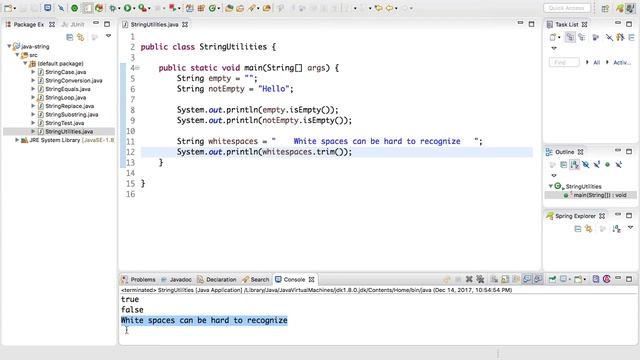Click the Activate link in Task List
640x360 pixels.
622,62
